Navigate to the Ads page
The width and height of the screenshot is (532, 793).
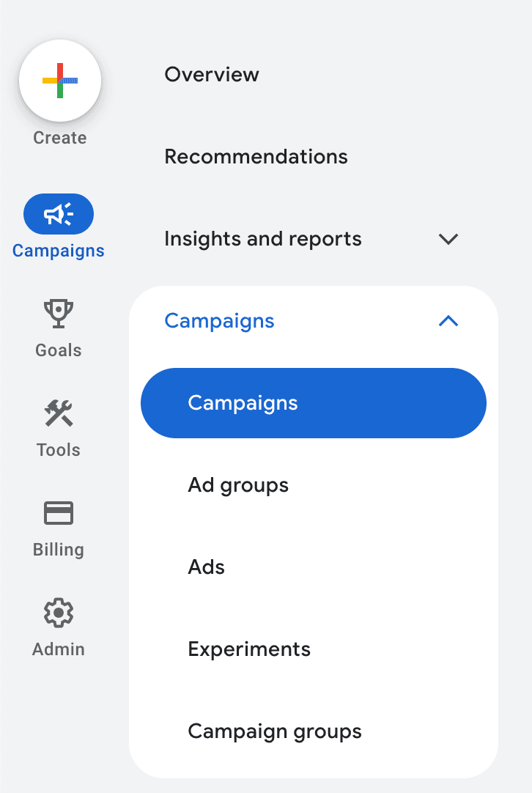[x=206, y=567]
